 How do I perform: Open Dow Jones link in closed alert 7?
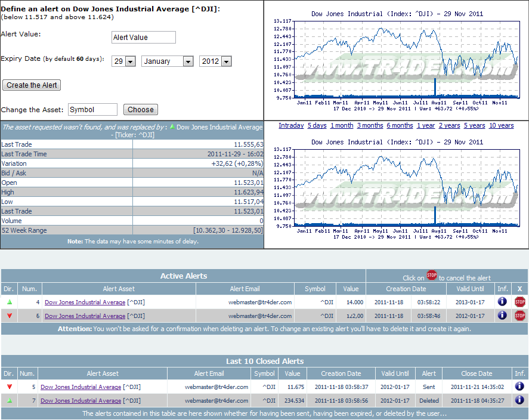tap(81, 401)
